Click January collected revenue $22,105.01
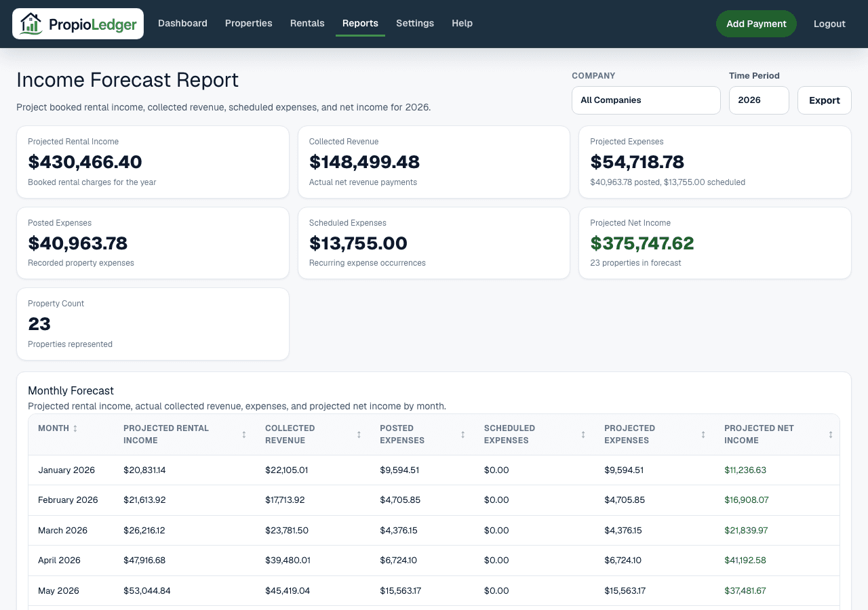 point(287,470)
